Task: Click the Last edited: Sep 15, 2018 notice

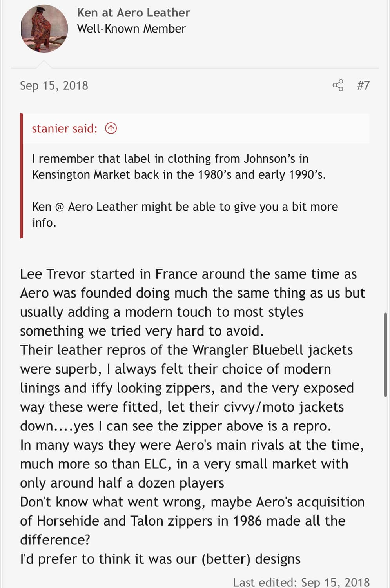Action: point(301,582)
